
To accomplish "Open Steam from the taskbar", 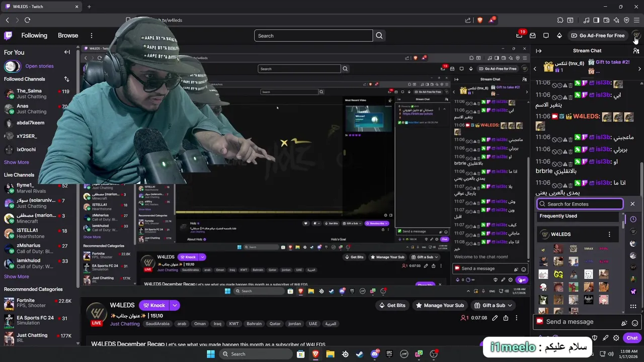I will point(360,354).
